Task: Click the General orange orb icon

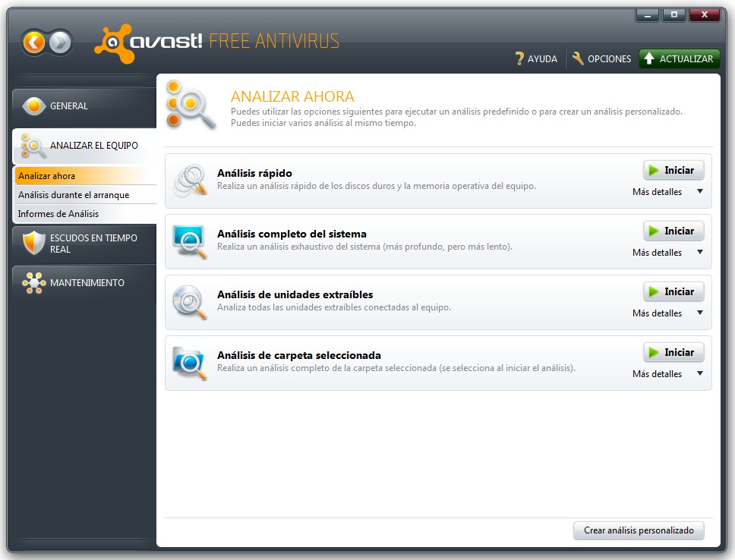Action: 33,106
